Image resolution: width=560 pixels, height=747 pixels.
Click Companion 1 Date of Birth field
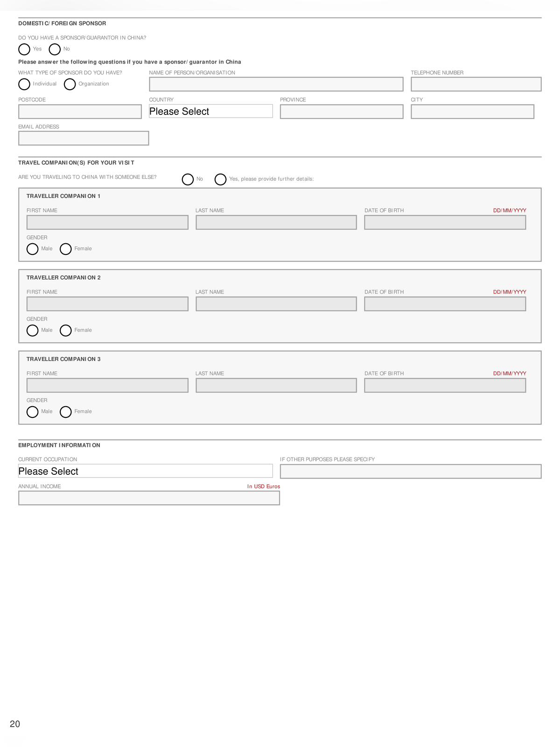[x=445, y=222]
